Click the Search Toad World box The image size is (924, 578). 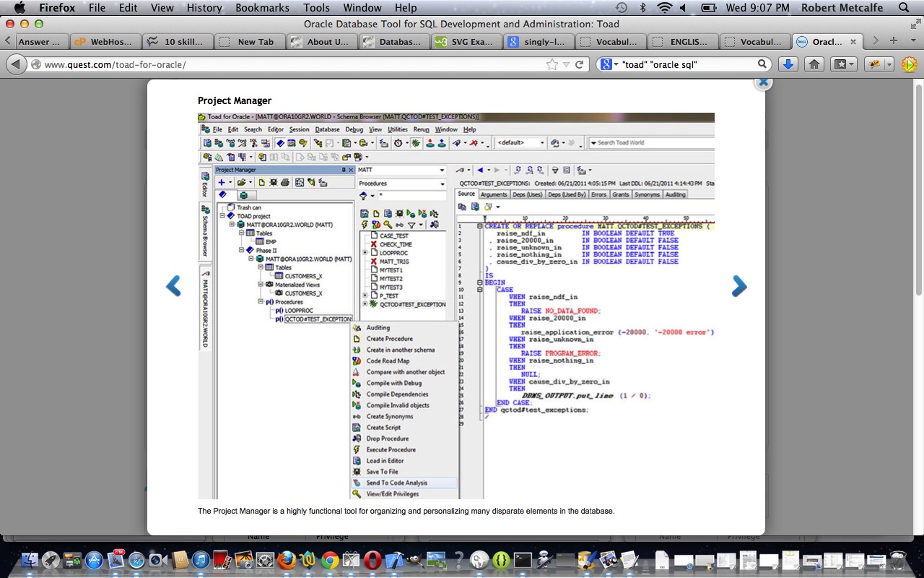(x=651, y=142)
